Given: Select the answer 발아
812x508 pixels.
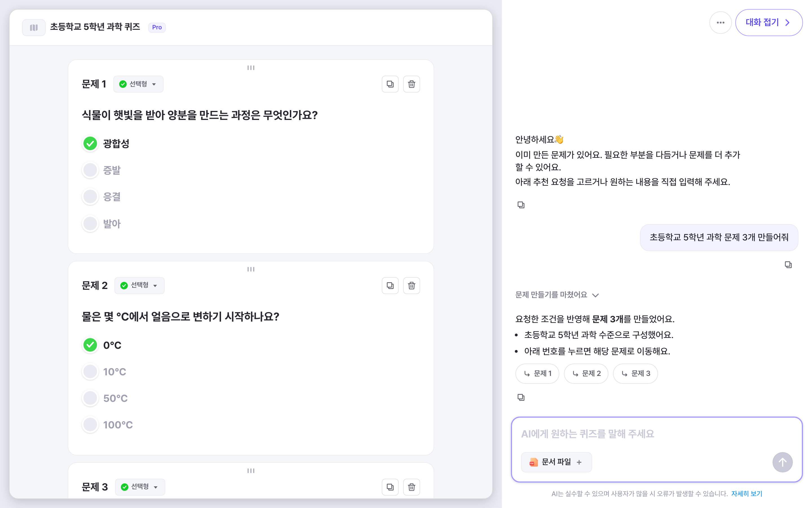Looking at the screenshot, I should (x=90, y=224).
